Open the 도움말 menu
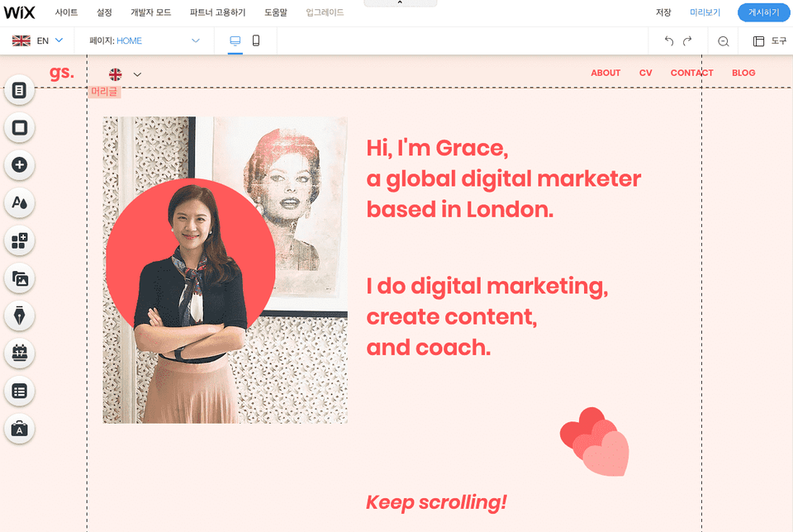Viewport: 793px width, 532px height. pos(276,12)
